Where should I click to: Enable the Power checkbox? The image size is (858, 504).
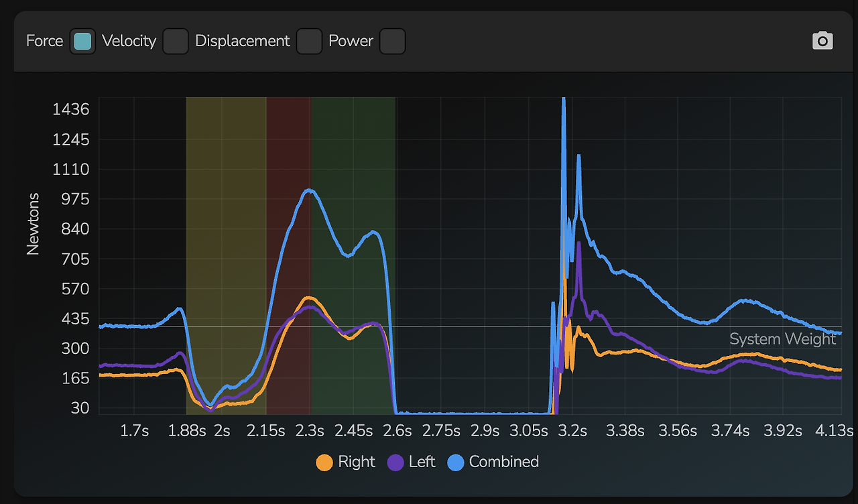point(392,41)
